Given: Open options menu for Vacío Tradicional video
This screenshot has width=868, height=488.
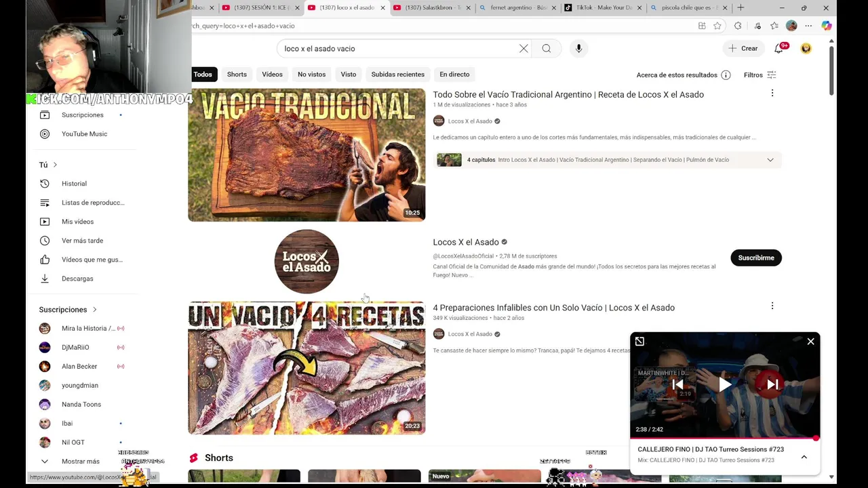Looking at the screenshot, I should click(x=772, y=93).
